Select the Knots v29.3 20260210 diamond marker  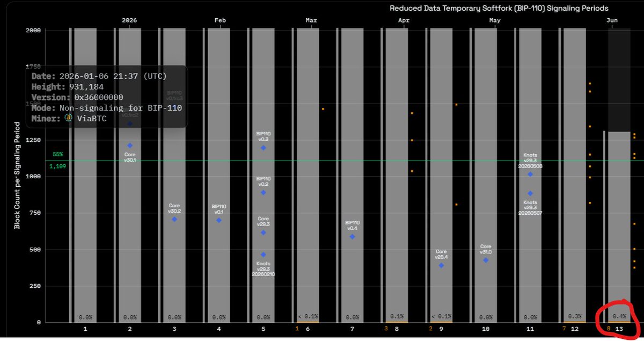point(264,255)
